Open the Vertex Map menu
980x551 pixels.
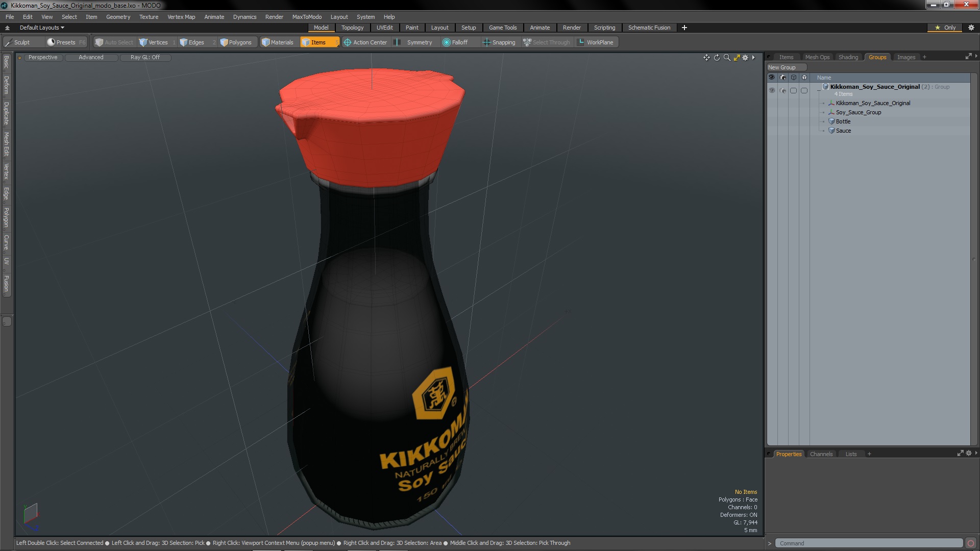point(181,17)
